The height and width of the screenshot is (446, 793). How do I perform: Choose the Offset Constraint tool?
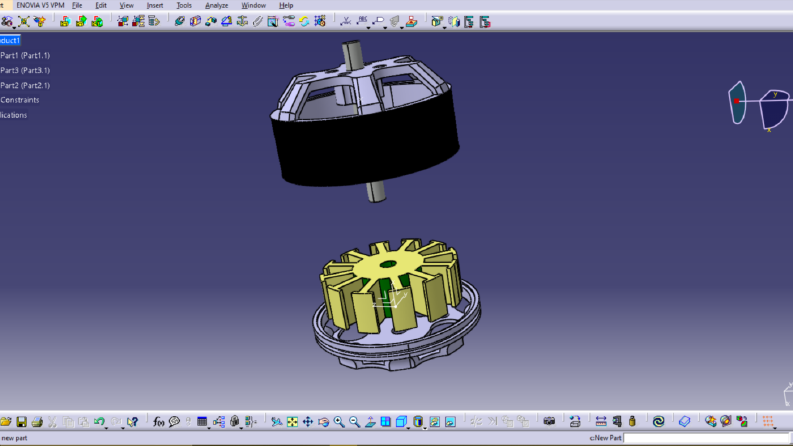pyautogui.click(x=210, y=21)
